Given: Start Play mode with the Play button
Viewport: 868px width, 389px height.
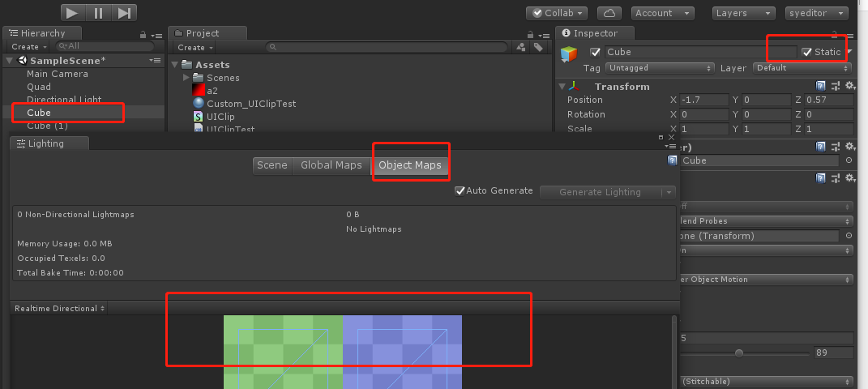Looking at the screenshot, I should coord(73,13).
